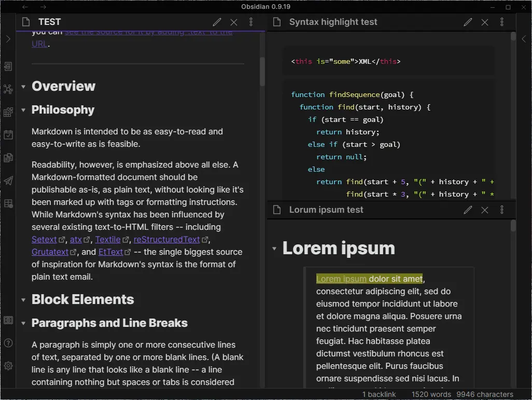Toggle edit mode on the TEST pane
The height and width of the screenshot is (400, 532).
pyautogui.click(x=217, y=22)
